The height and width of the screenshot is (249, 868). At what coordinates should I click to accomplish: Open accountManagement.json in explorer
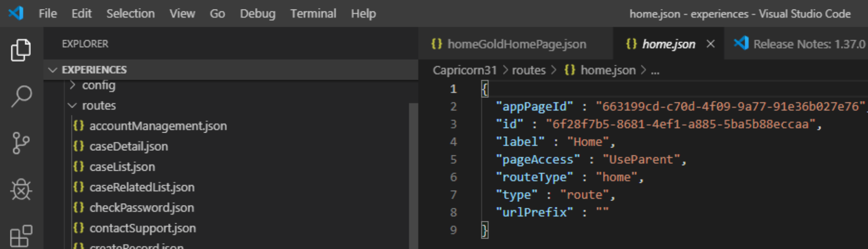tap(158, 126)
